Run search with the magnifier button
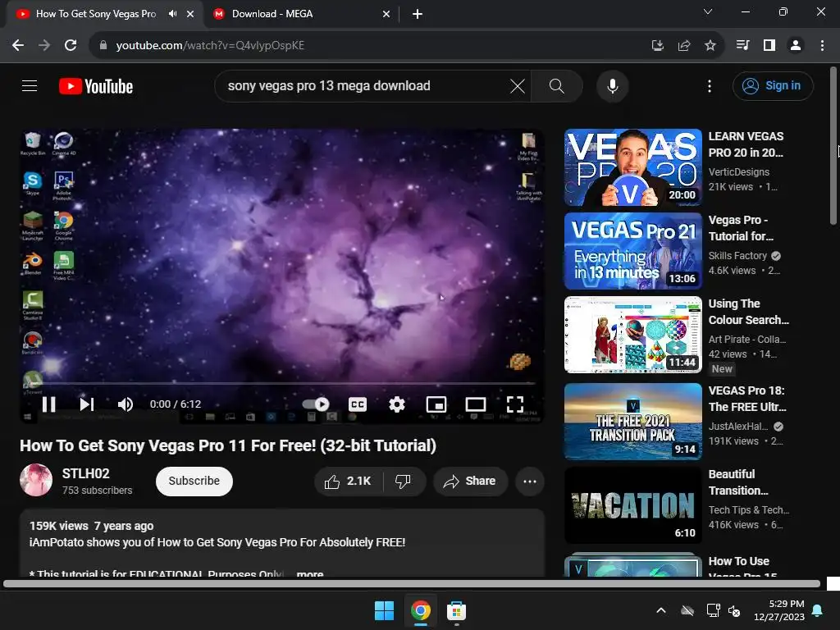This screenshot has width=840, height=630. point(557,85)
